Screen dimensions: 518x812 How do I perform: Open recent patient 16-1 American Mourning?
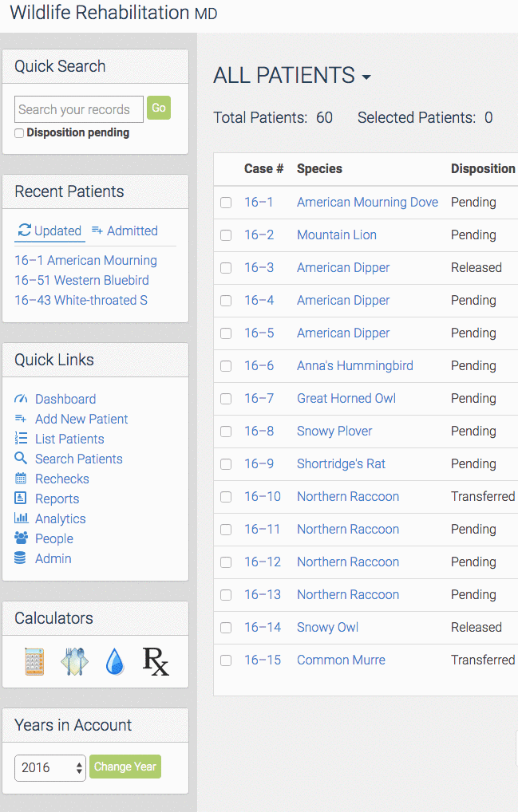pyautogui.click(x=85, y=261)
